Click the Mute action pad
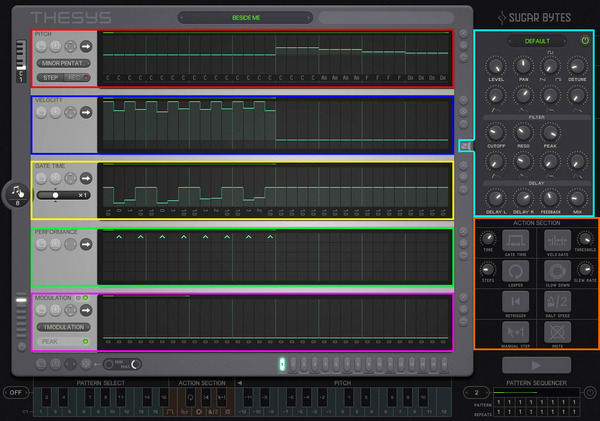600x421 pixels. tap(558, 333)
